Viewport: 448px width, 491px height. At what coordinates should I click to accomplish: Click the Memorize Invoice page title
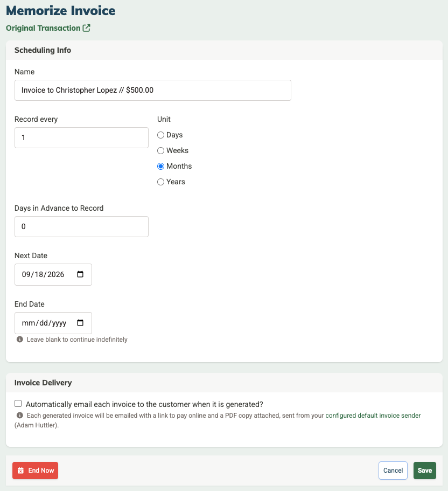(x=61, y=11)
